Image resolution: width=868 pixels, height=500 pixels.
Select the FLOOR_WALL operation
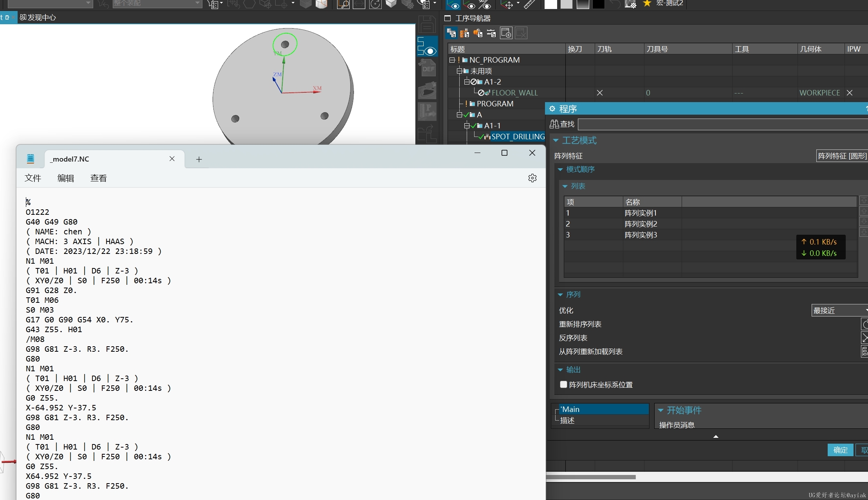pyautogui.click(x=514, y=93)
